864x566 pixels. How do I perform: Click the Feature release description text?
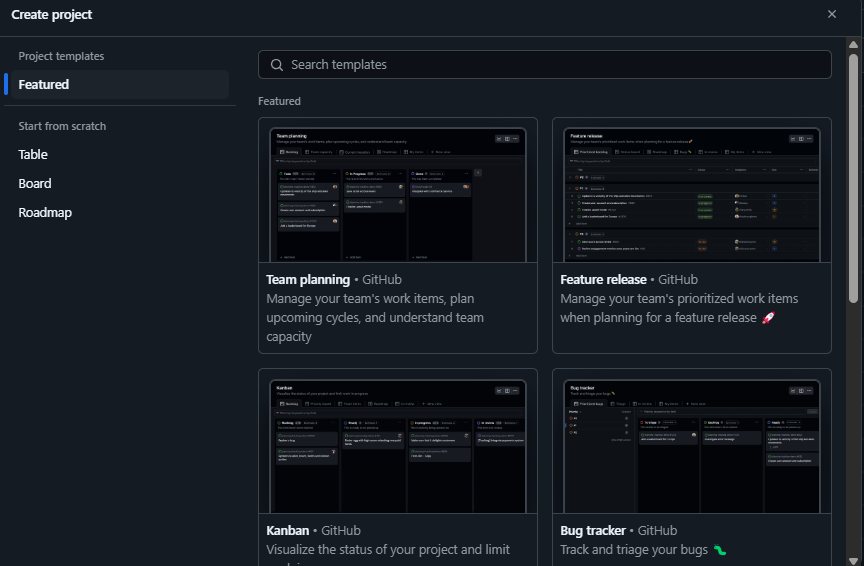click(679, 308)
